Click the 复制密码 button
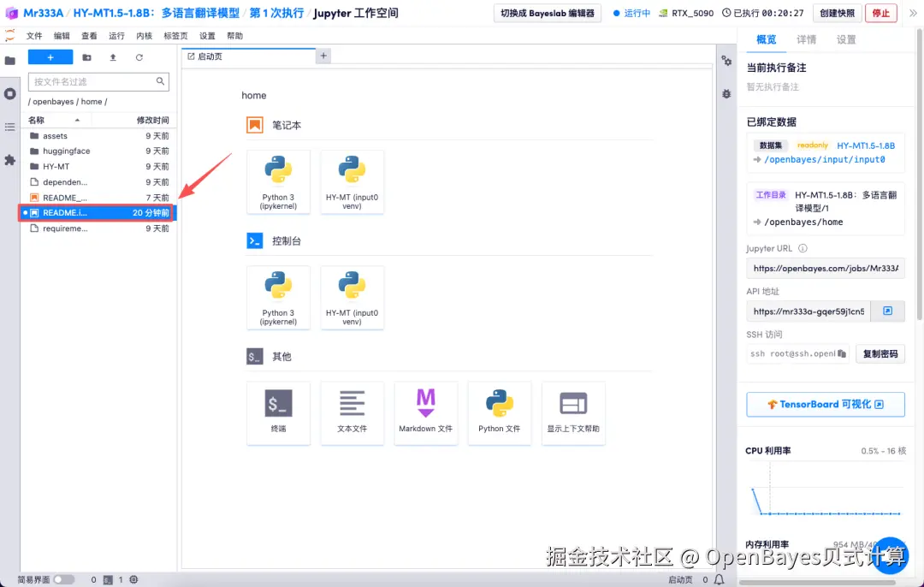The image size is (924, 587). coord(880,353)
